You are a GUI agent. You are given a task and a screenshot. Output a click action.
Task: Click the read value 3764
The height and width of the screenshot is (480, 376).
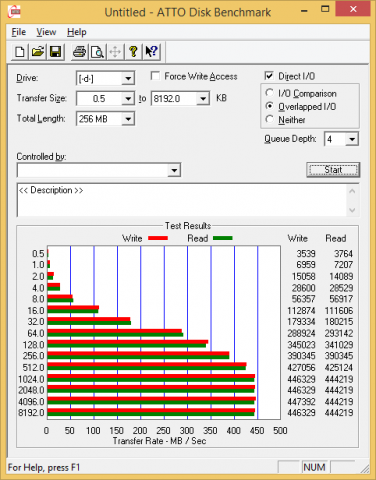(343, 254)
